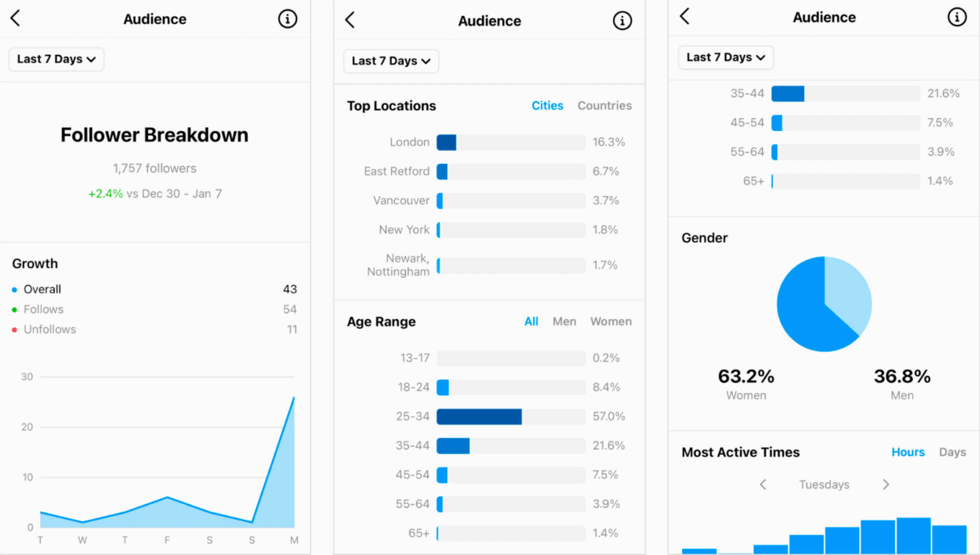Open the info icon above the age bars
Viewport: 980px width, 555px height.
coord(957,17)
